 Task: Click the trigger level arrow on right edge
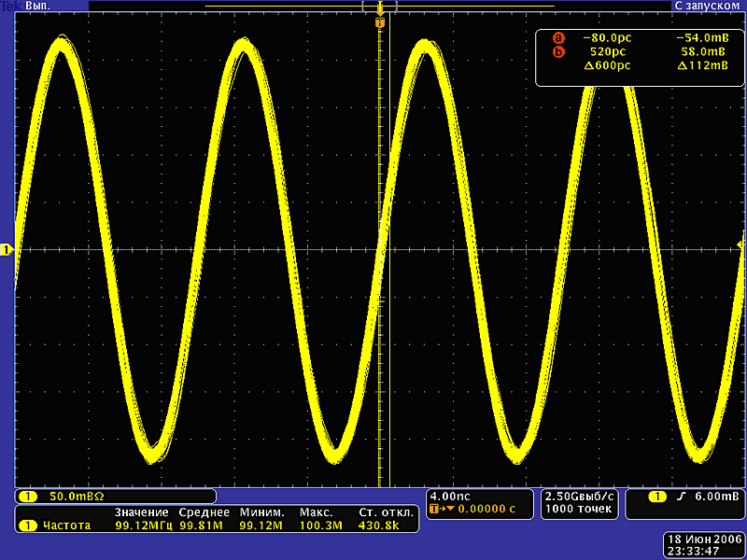(741, 245)
